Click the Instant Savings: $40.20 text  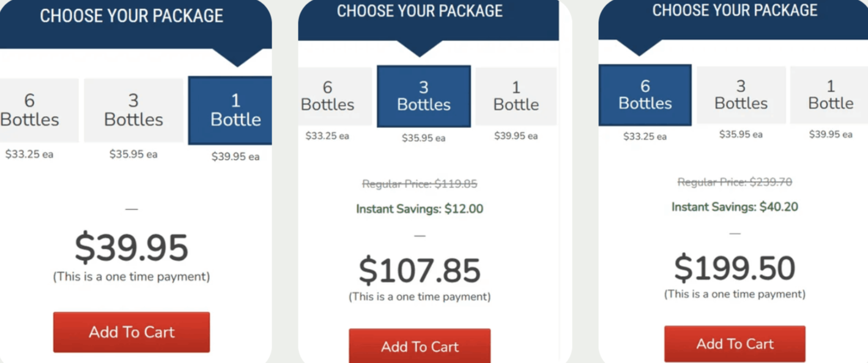pyautogui.click(x=735, y=207)
